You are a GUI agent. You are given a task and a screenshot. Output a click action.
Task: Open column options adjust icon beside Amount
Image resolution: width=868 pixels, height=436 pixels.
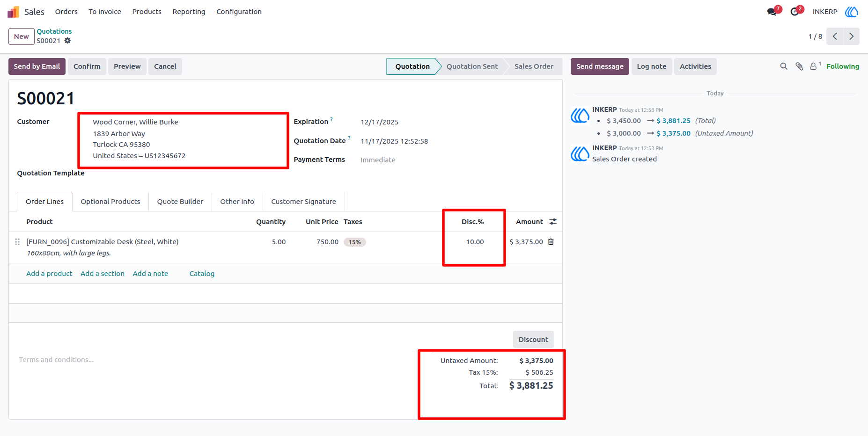coord(553,222)
